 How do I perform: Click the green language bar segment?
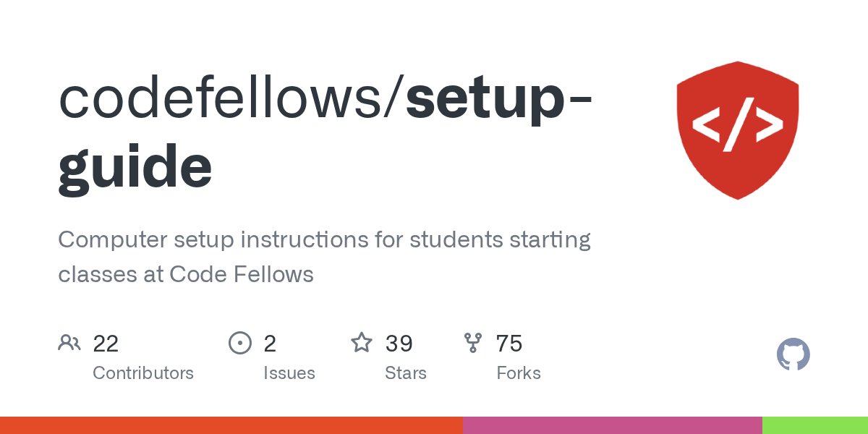click(815, 425)
